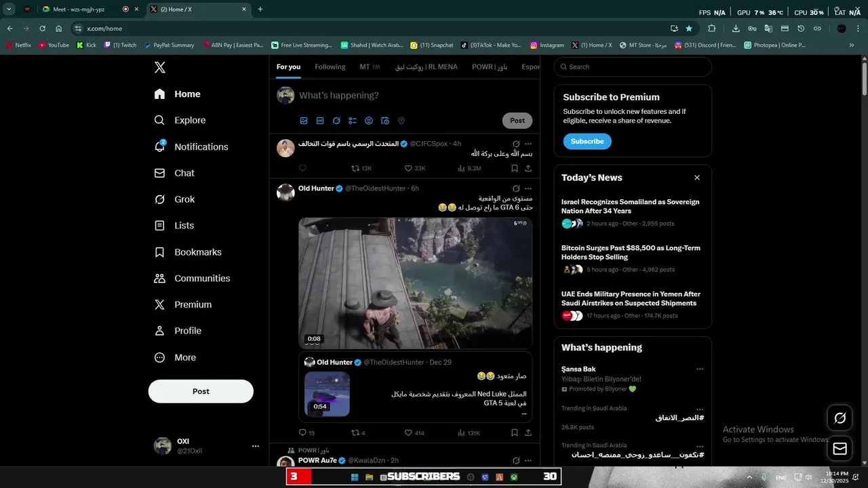
Task: Open Grok from the sidebar
Action: tap(175, 199)
